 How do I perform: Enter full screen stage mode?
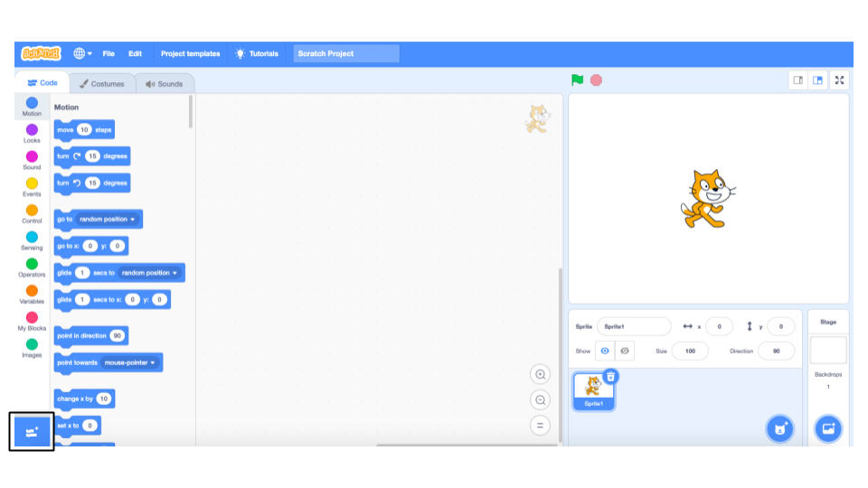839,80
